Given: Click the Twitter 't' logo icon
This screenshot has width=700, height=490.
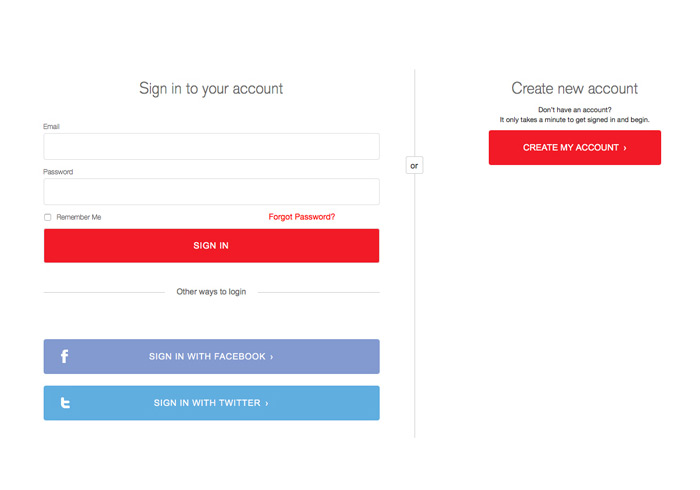Looking at the screenshot, I should [x=65, y=403].
